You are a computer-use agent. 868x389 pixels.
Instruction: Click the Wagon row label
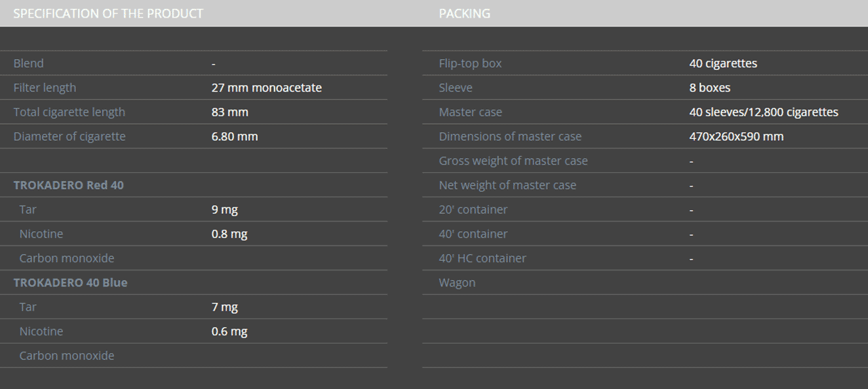(457, 283)
